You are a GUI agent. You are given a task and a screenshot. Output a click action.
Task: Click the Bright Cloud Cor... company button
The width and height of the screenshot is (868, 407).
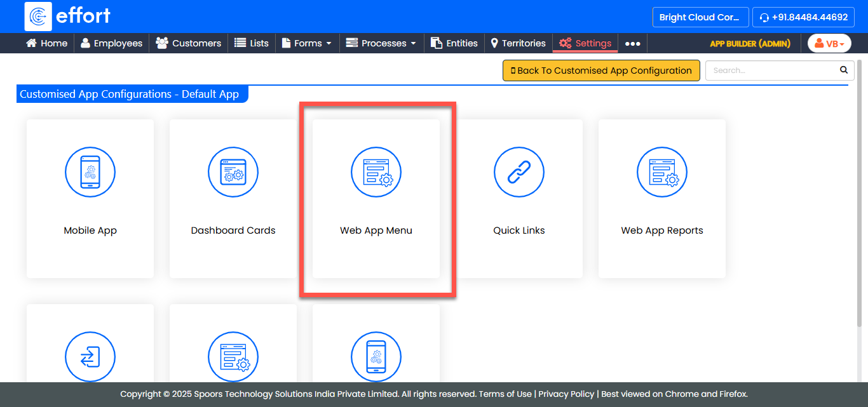[700, 17]
